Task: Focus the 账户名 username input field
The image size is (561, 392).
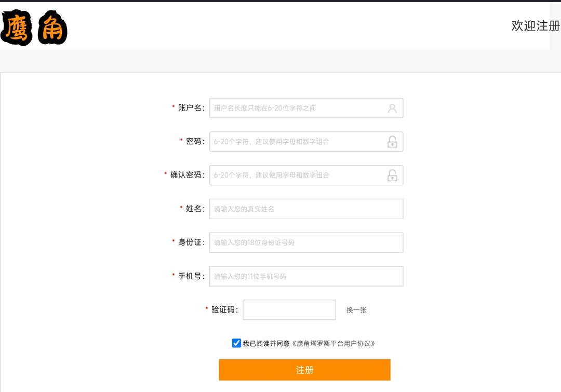Action: 306,108
